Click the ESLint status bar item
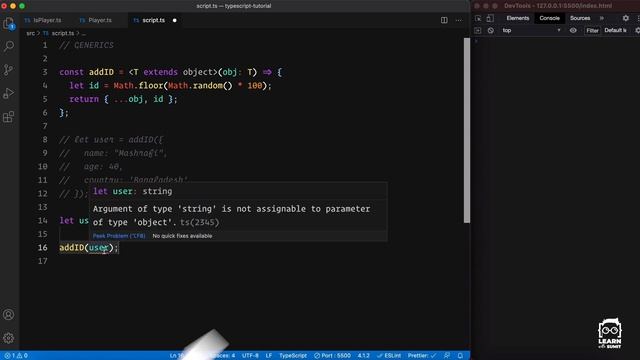Viewport: 640px width, 360px height. [x=389, y=356]
